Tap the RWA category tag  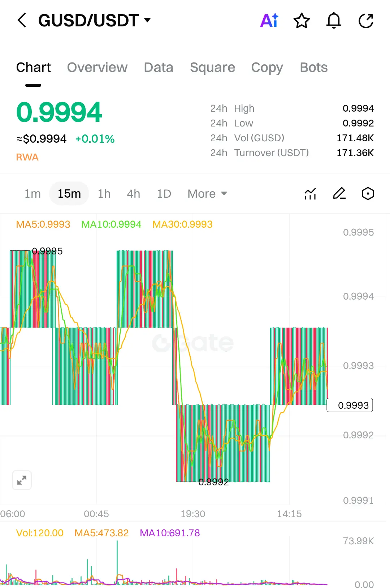click(x=27, y=157)
